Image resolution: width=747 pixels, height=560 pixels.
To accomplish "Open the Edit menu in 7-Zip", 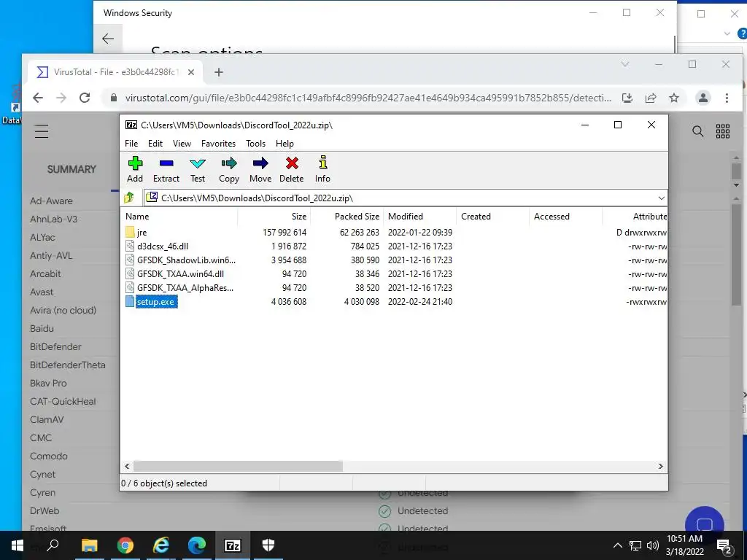I will pyautogui.click(x=155, y=144).
